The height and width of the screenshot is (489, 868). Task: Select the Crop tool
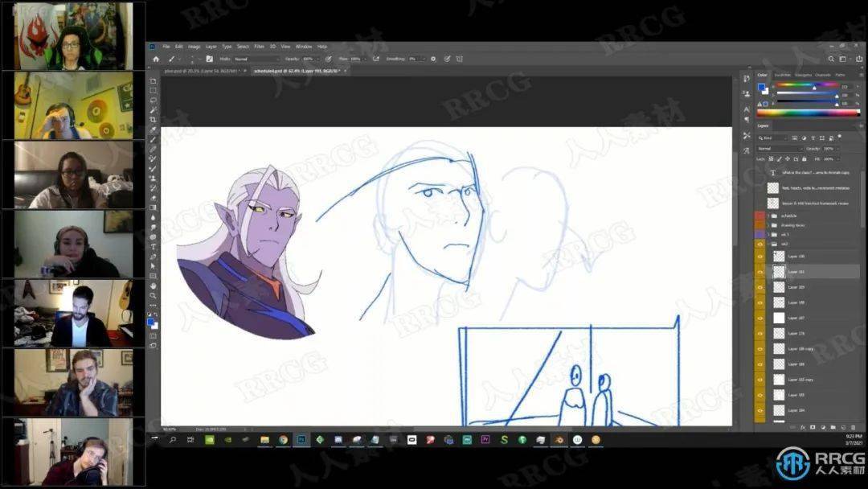pos(153,120)
